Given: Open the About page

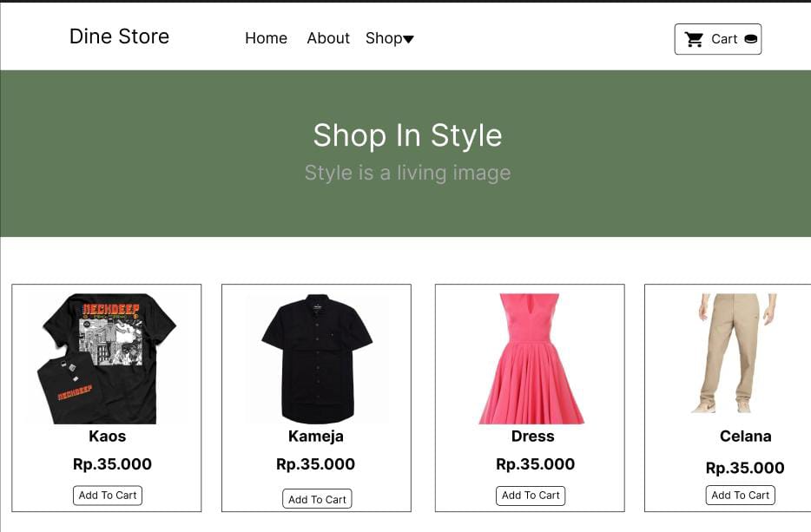Looking at the screenshot, I should (x=328, y=38).
